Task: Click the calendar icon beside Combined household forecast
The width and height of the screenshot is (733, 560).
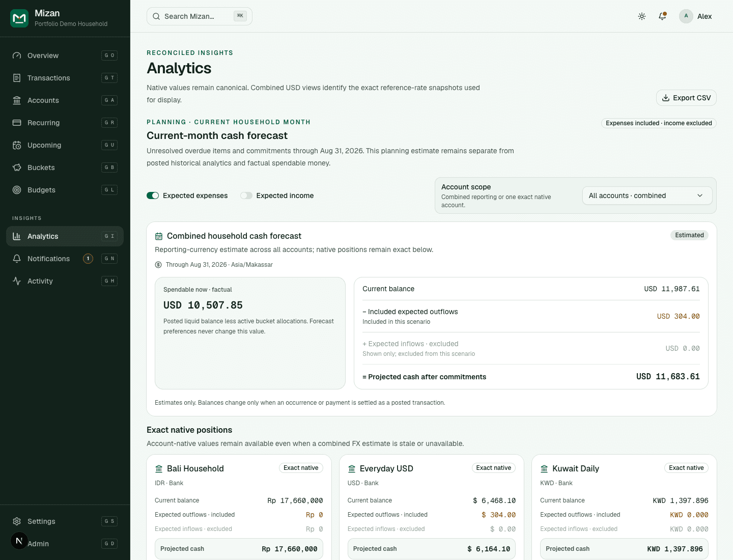Action: pyautogui.click(x=159, y=236)
